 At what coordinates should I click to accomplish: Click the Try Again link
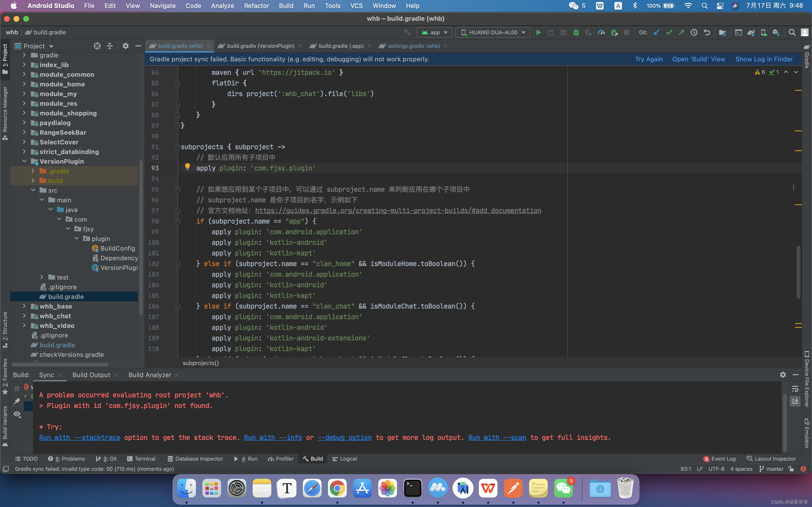pos(649,59)
